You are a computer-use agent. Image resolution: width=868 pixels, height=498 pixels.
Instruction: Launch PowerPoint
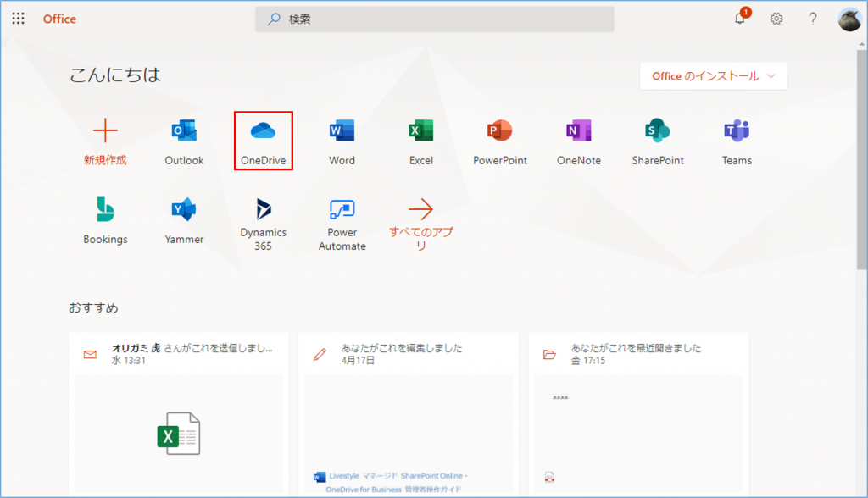click(500, 142)
